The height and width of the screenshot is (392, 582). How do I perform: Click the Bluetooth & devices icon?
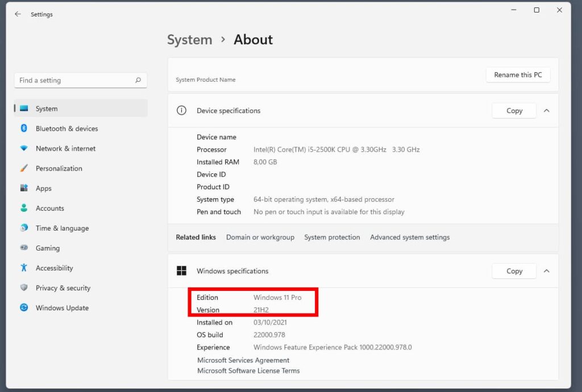pos(24,128)
